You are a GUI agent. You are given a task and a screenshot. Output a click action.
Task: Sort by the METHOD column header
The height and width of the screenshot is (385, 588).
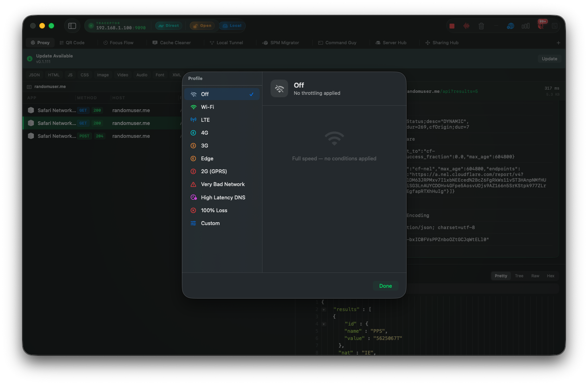pos(87,98)
